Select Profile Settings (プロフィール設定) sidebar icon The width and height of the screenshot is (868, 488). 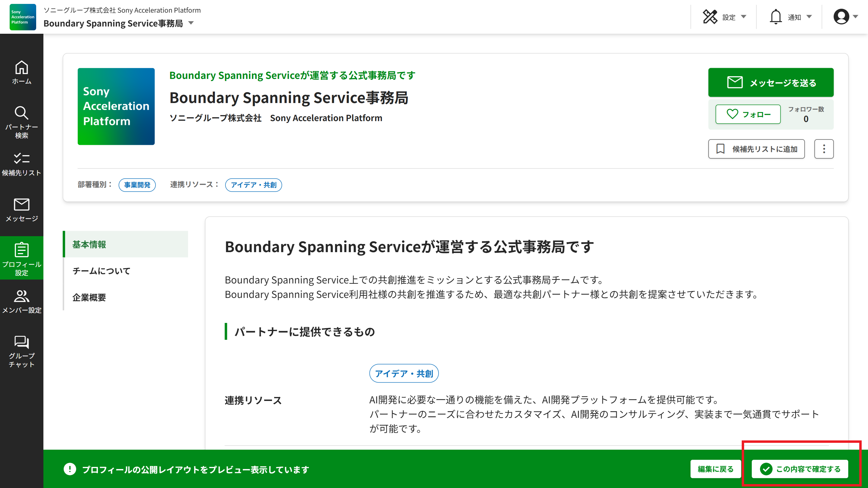pos(22,258)
